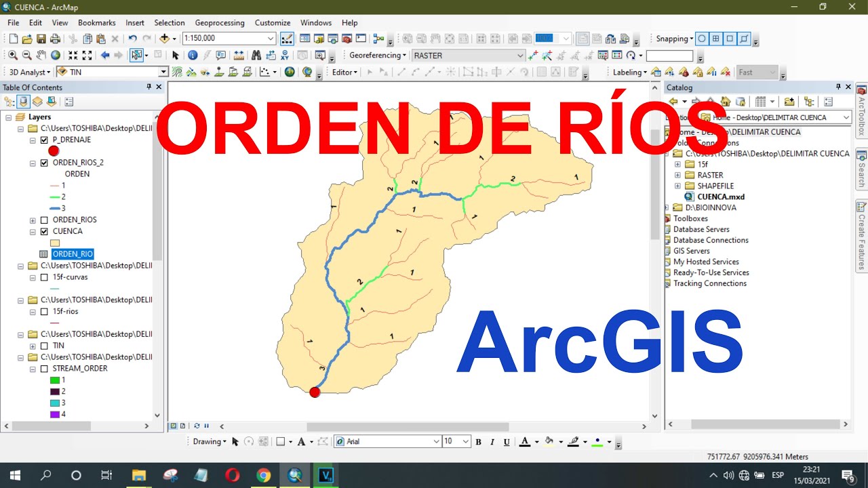Viewport: 868px width, 488px height.
Task: Open the ArcGlobe icon in 3D Analyst toolbar
Action: (x=307, y=72)
